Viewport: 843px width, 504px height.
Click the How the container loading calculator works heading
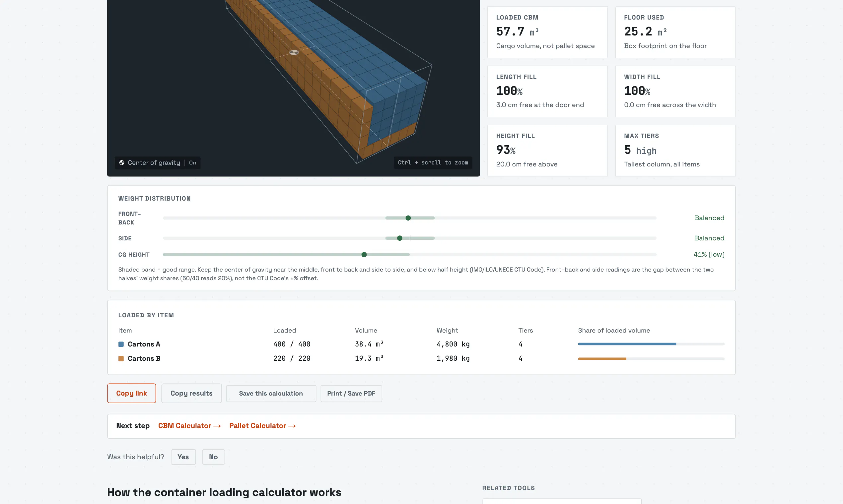(224, 492)
